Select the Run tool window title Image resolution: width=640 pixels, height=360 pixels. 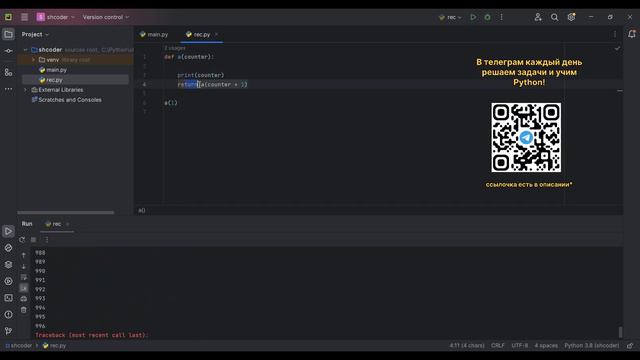(x=27, y=224)
